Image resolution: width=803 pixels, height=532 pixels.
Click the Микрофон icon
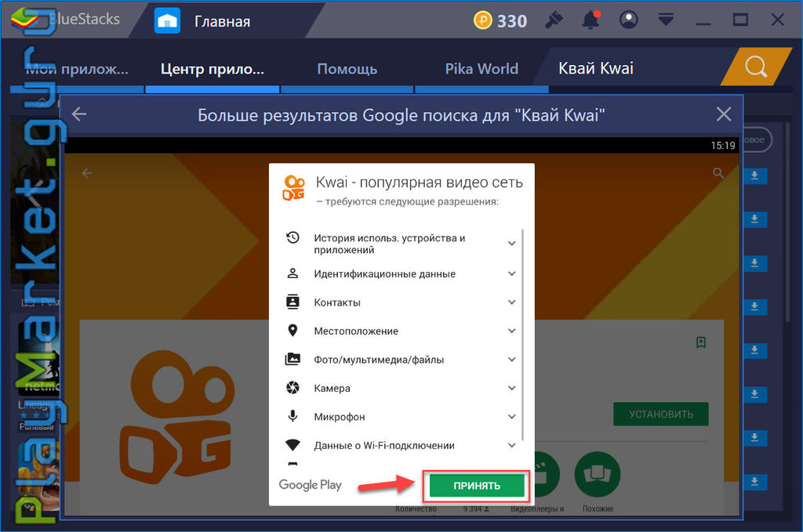(292, 416)
